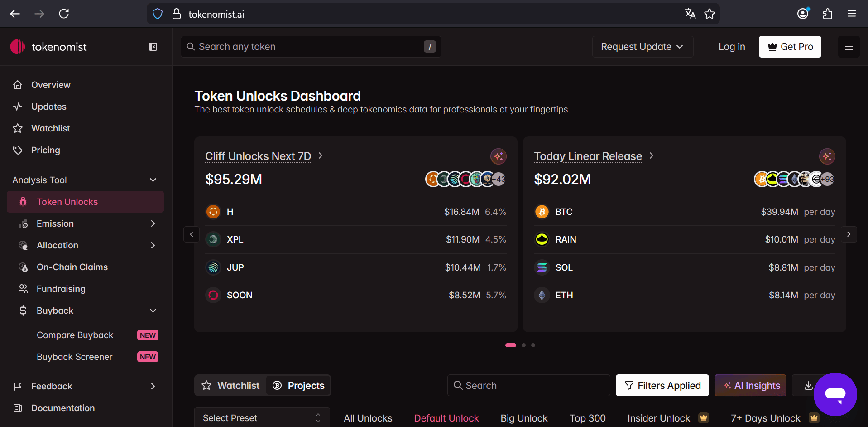The height and width of the screenshot is (427, 868).
Task: Click the ETH token icon
Action: [x=542, y=295]
